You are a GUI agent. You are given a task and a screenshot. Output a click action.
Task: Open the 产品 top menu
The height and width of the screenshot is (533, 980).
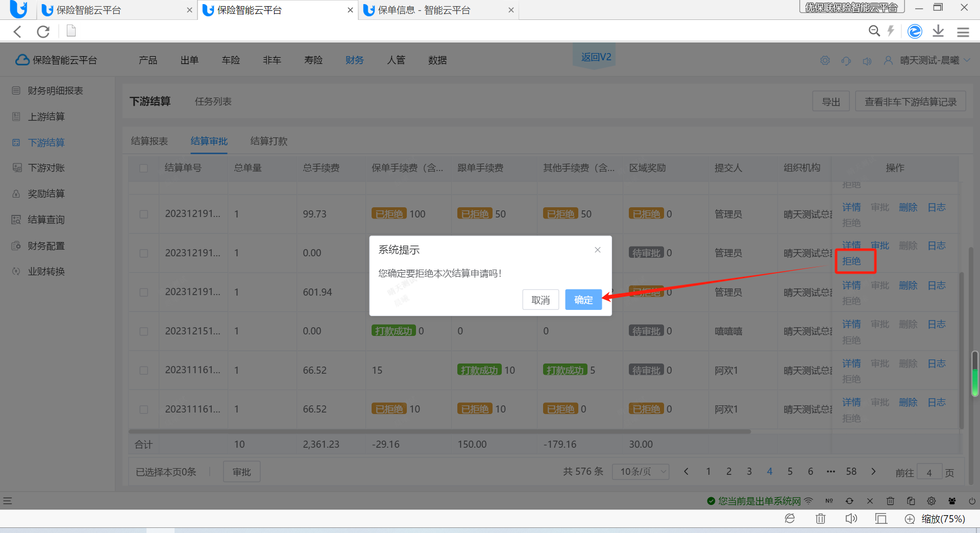point(148,60)
